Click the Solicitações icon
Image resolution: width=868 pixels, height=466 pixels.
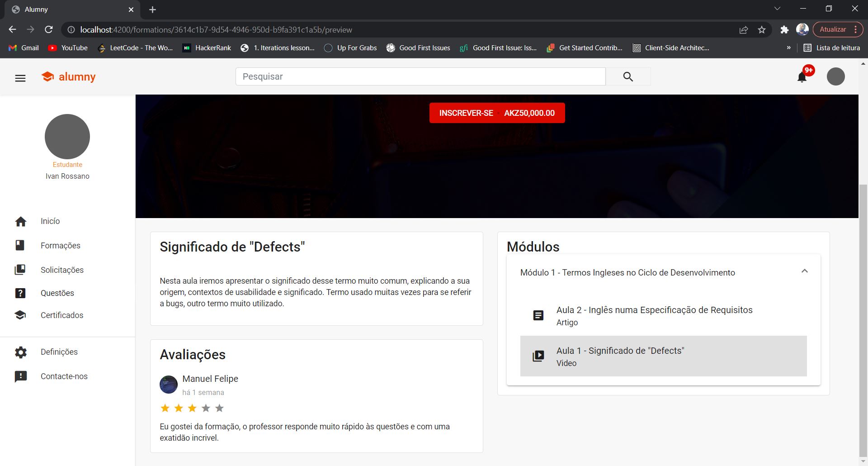click(x=20, y=270)
